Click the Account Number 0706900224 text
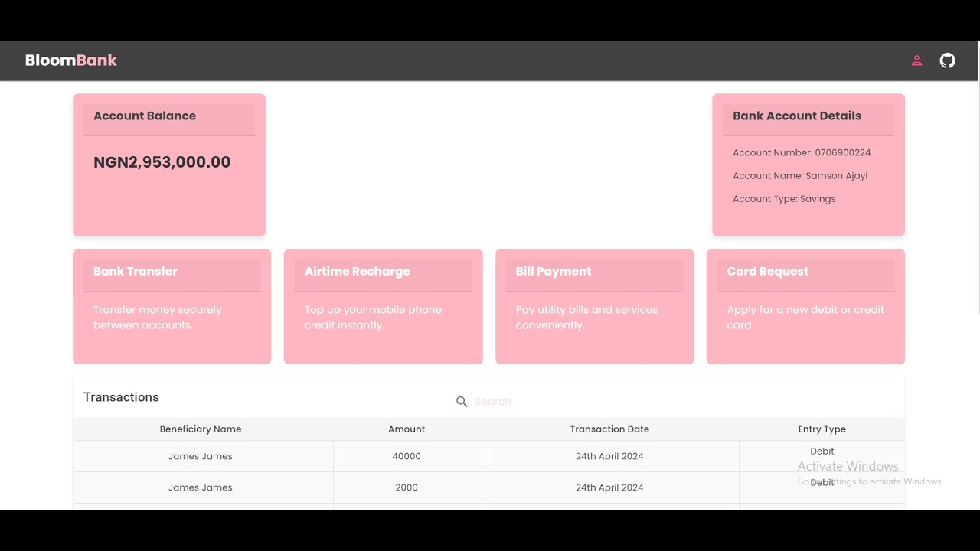 click(x=802, y=153)
